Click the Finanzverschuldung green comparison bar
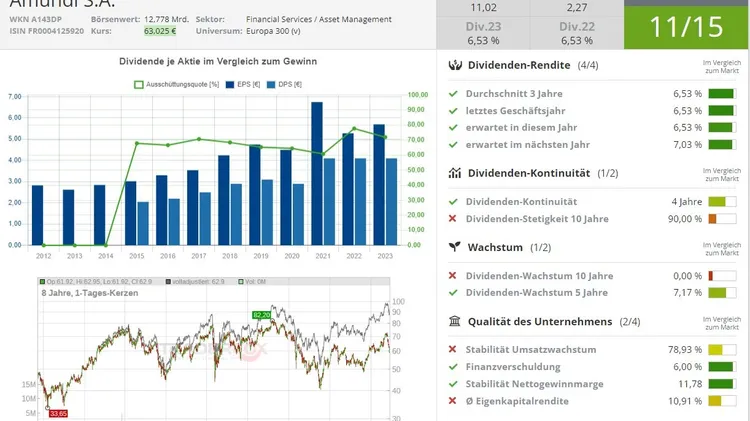 [722, 367]
